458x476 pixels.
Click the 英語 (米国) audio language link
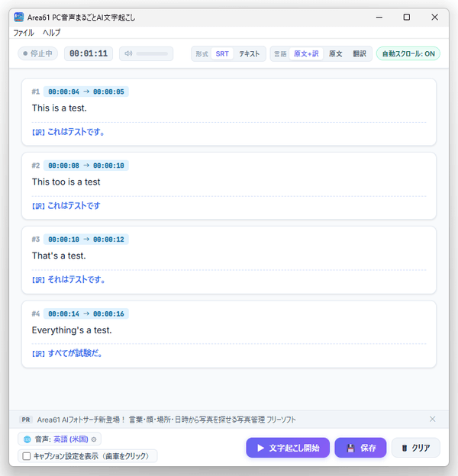[x=71, y=439]
